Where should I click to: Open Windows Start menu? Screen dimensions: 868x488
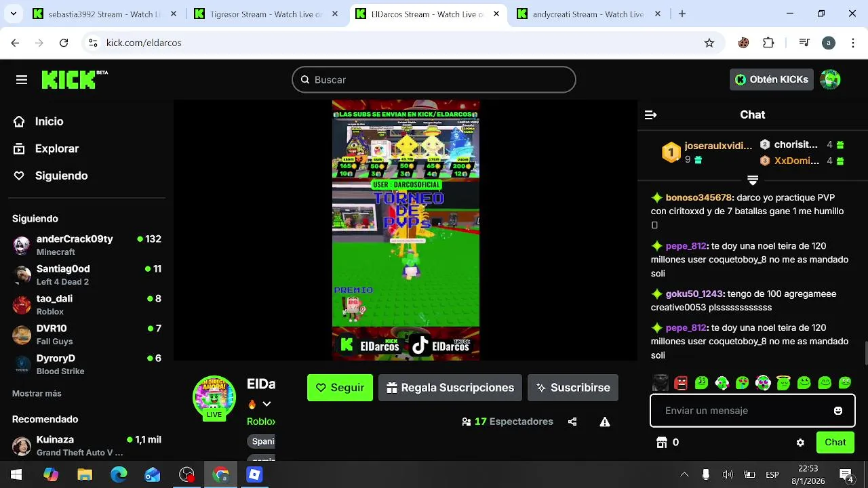click(x=17, y=474)
